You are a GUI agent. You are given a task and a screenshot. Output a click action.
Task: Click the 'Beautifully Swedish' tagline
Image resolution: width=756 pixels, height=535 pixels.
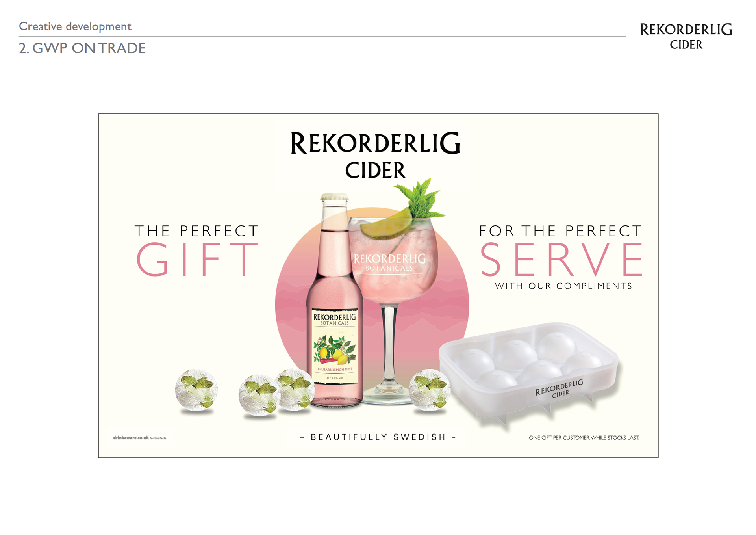click(378, 437)
